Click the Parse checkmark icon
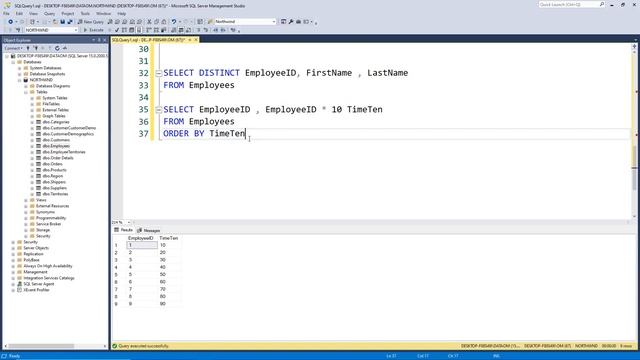The width and height of the screenshot is (640, 360). tap(117, 30)
